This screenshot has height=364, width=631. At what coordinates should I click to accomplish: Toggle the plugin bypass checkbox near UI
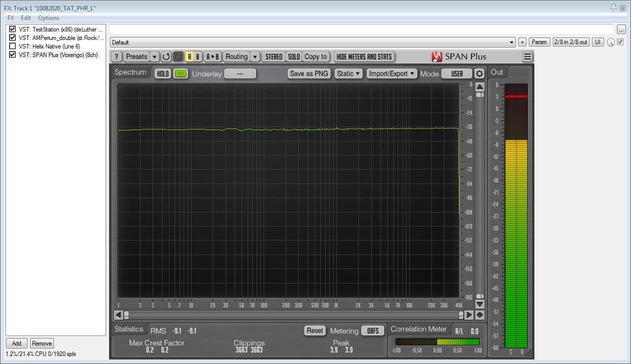pos(620,42)
